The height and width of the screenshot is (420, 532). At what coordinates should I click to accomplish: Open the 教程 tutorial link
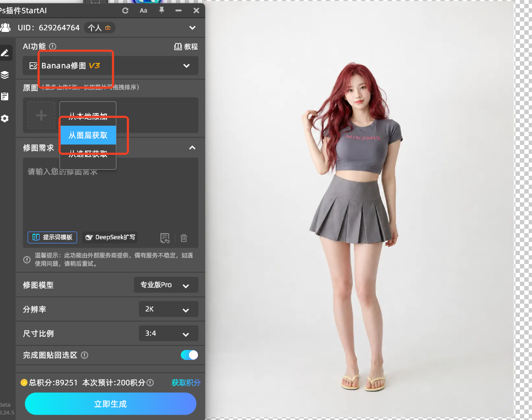click(186, 46)
